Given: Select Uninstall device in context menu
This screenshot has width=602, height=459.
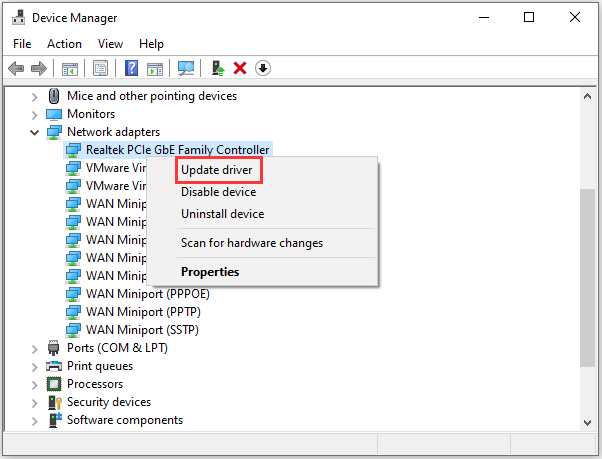Looking at the screenshot, I should pyautogui.click(x=223, y=213).
